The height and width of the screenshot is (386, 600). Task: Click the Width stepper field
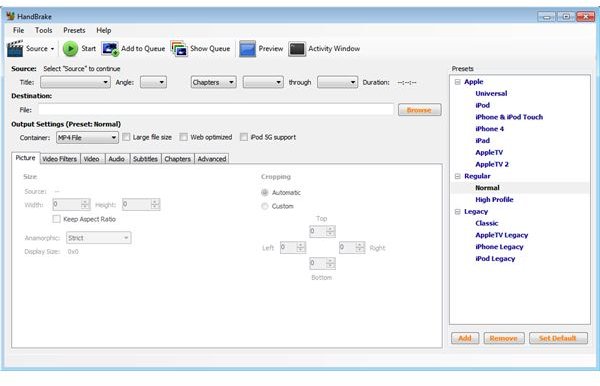71,204
